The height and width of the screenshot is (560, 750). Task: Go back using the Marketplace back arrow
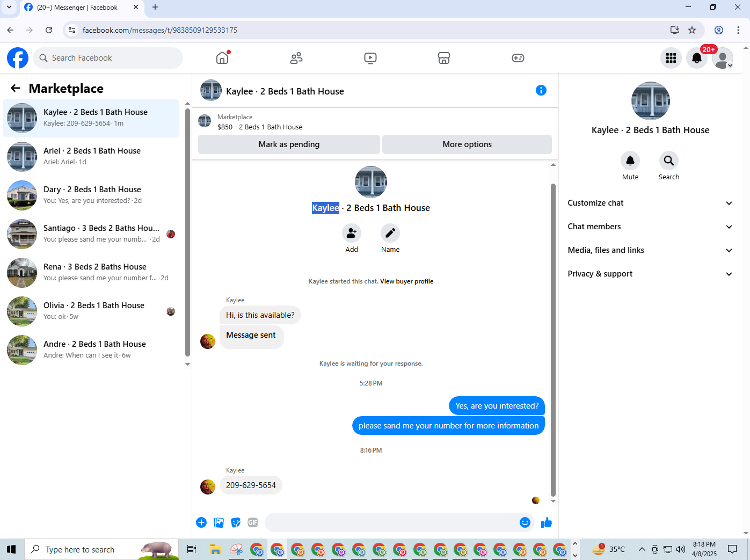pyautogui.click(x=16, y=88)
